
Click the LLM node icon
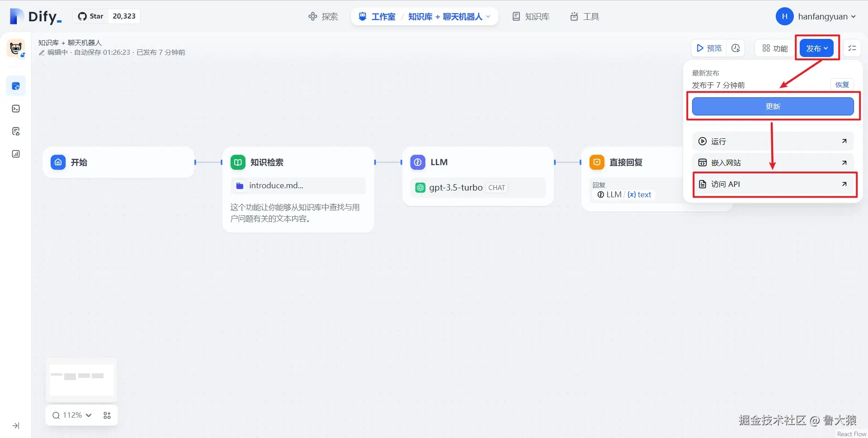418,162
